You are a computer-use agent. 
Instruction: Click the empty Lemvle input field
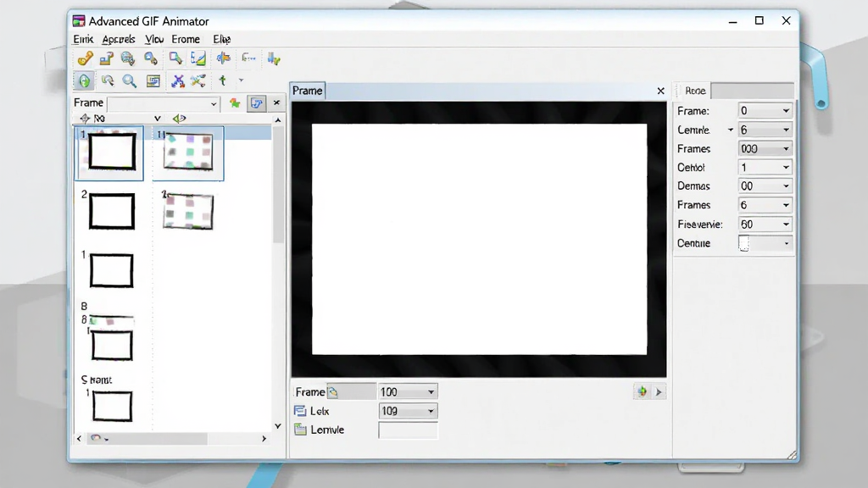point(408,430)
